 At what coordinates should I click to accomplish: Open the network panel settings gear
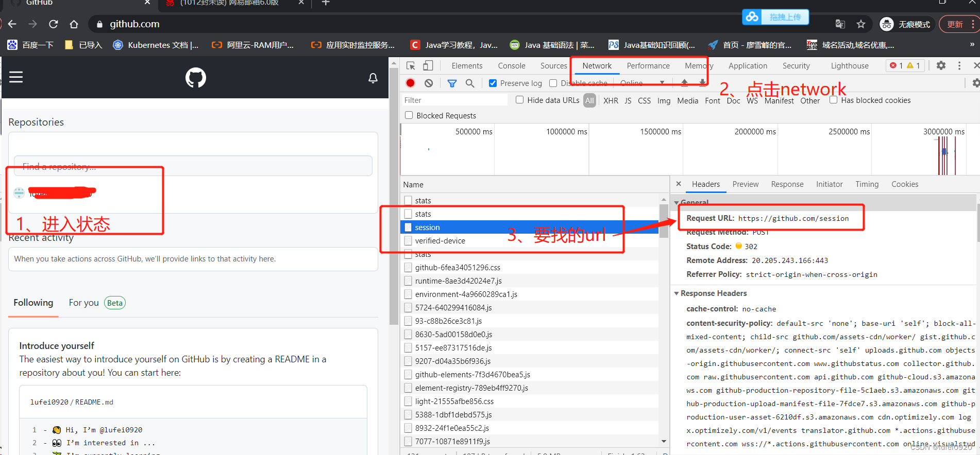point(975,83)
